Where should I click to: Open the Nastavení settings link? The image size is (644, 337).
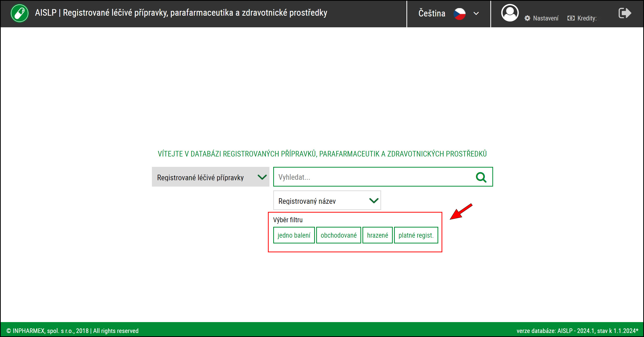click(546, 18)
